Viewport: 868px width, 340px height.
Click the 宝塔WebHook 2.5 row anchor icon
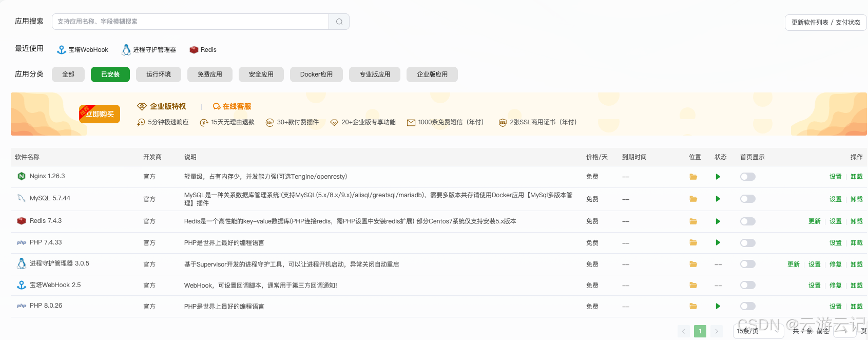(22, 285)
